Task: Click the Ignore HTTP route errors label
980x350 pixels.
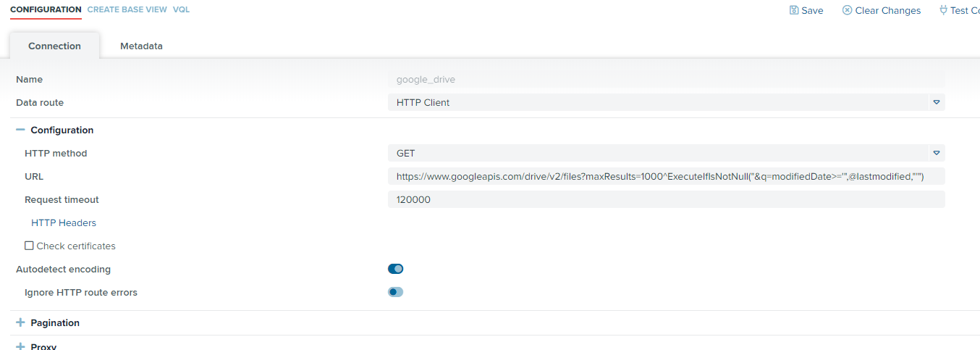Action: click(81, 293)
